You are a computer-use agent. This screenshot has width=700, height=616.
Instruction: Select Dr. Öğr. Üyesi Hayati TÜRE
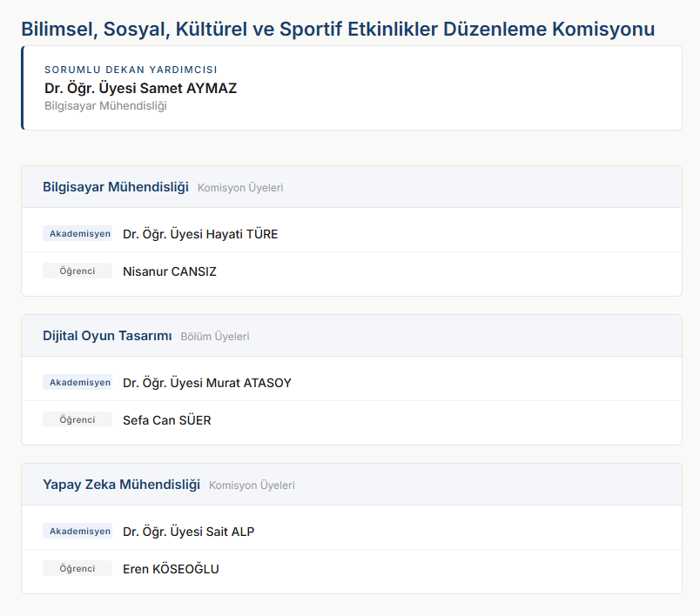point(200,234)
